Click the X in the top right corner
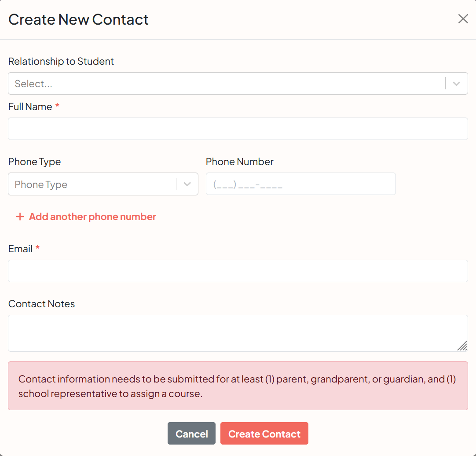The width and height of the screenshot is (476, 456). pos(463,19)
